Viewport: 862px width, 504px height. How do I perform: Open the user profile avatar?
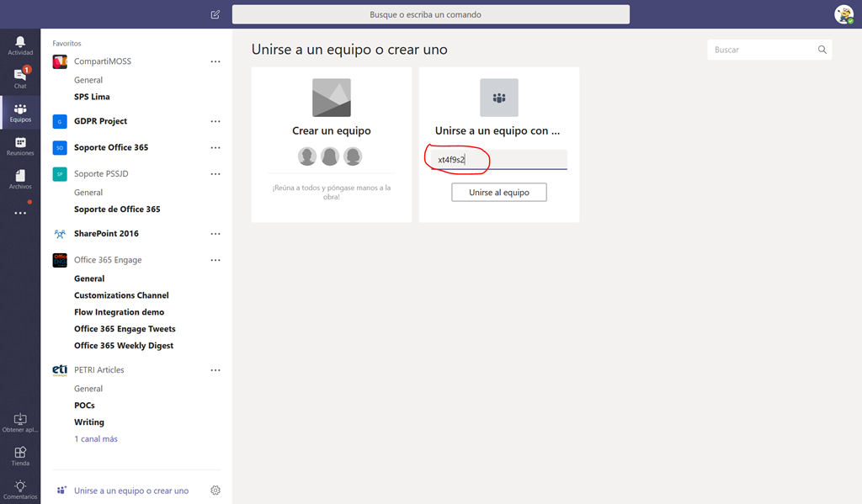tap(843, 14)
